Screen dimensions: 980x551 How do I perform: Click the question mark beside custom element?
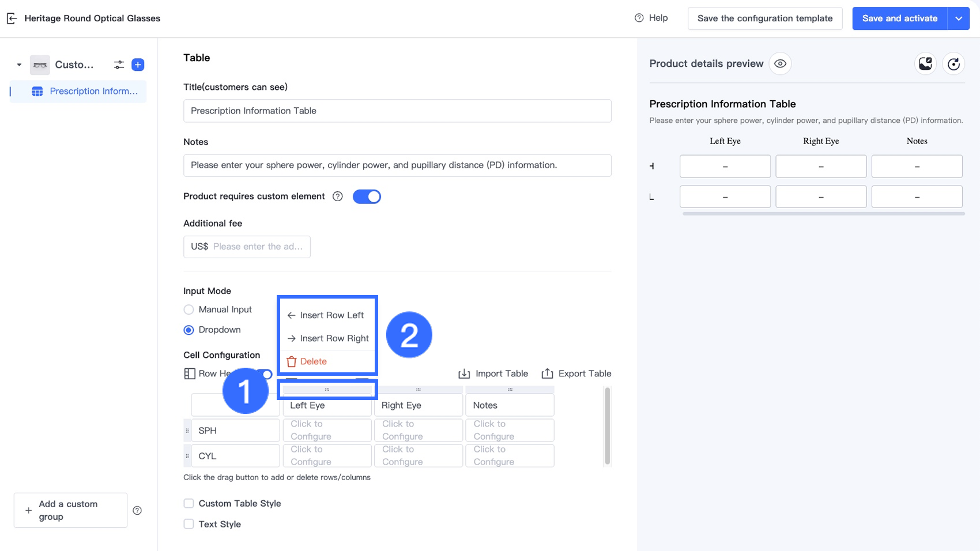[x=338, y=197]
